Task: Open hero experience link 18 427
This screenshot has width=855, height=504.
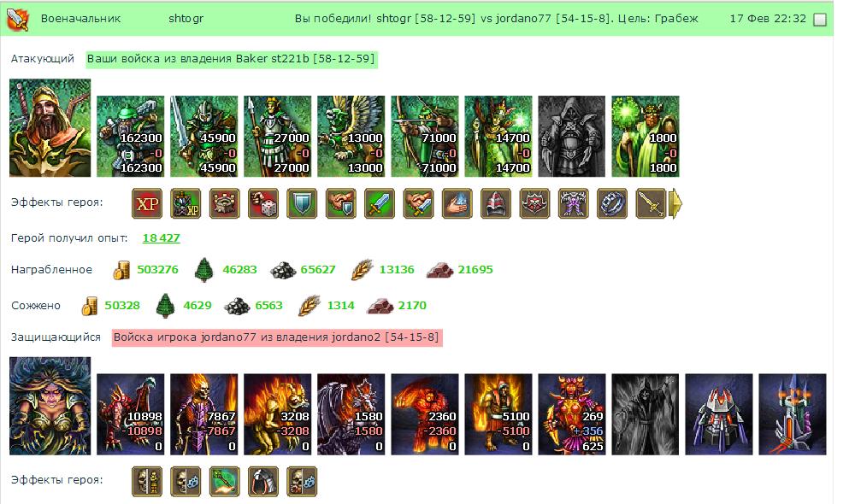Action: [x=161, y=238]
